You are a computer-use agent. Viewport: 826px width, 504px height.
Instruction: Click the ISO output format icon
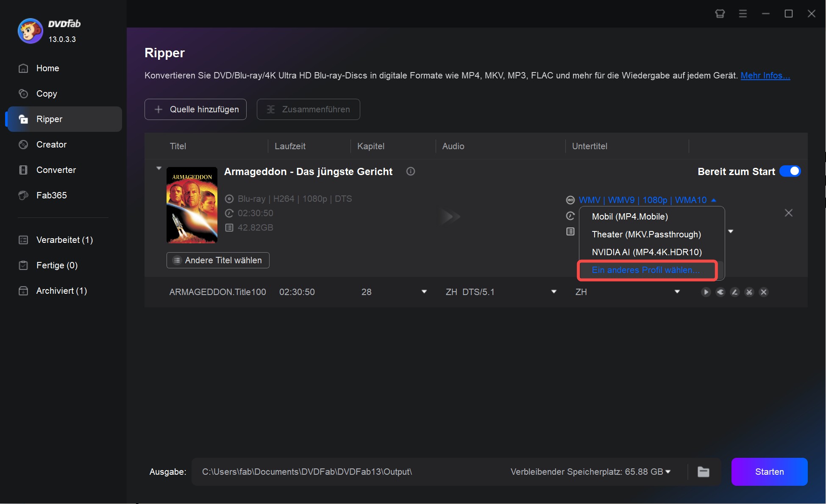[x=570, y=200]
